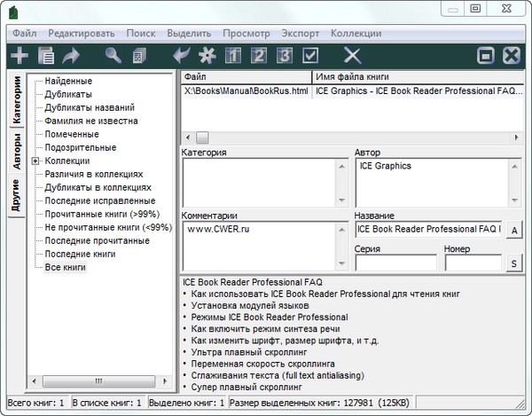Click the asterisk toolbar icon

[x=208, y=56]
